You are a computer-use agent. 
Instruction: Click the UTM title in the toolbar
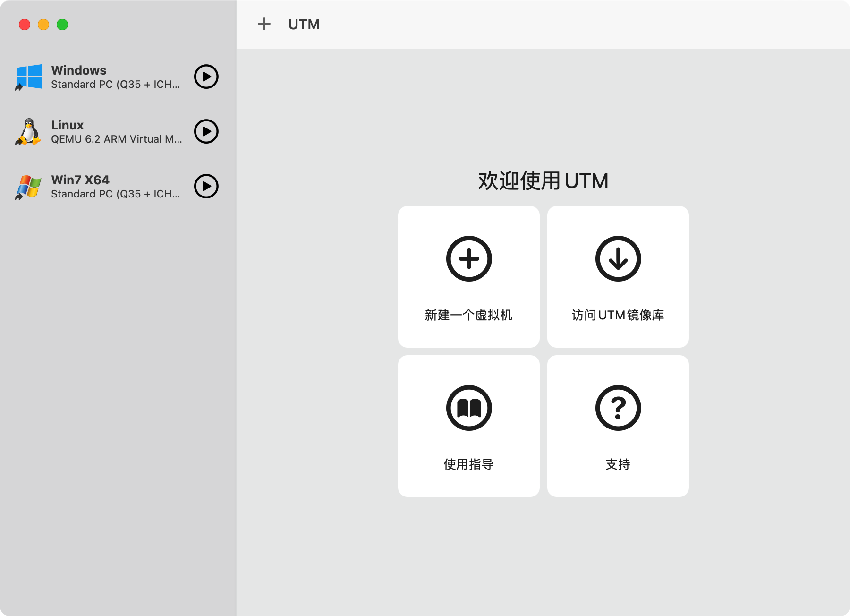pyautogui.click(x=304, y=24)
